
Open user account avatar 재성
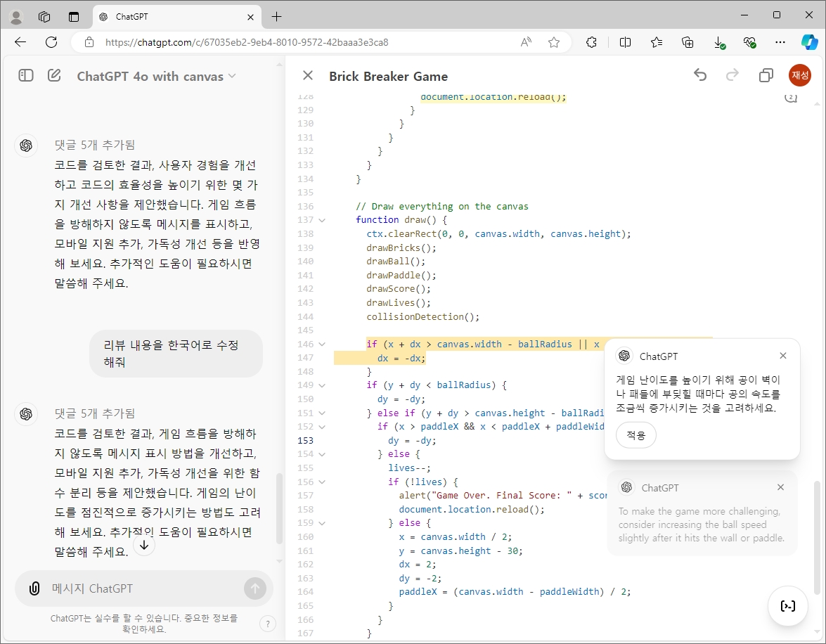coord(800,75)
